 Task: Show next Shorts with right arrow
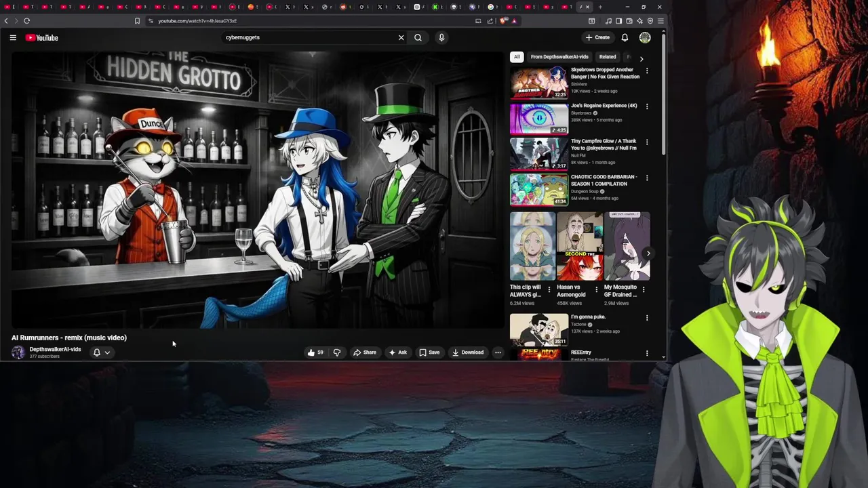pyautogui.click(x=648, y=253)
